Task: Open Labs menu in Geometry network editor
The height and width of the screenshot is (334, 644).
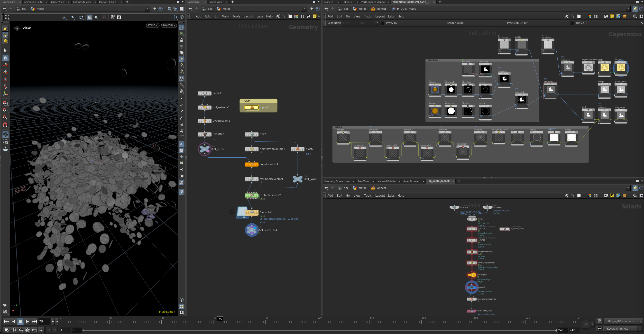Action: click(x=260, y=16)
